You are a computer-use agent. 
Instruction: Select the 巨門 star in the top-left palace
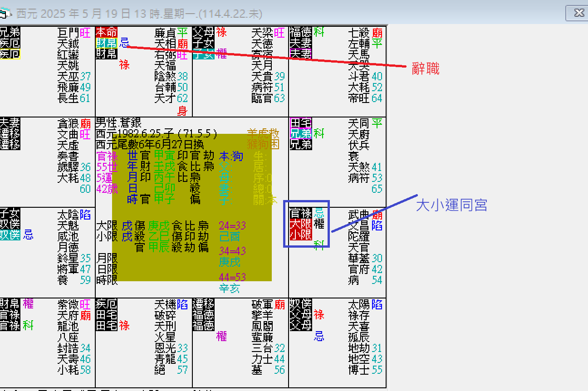tap(68, 33)
